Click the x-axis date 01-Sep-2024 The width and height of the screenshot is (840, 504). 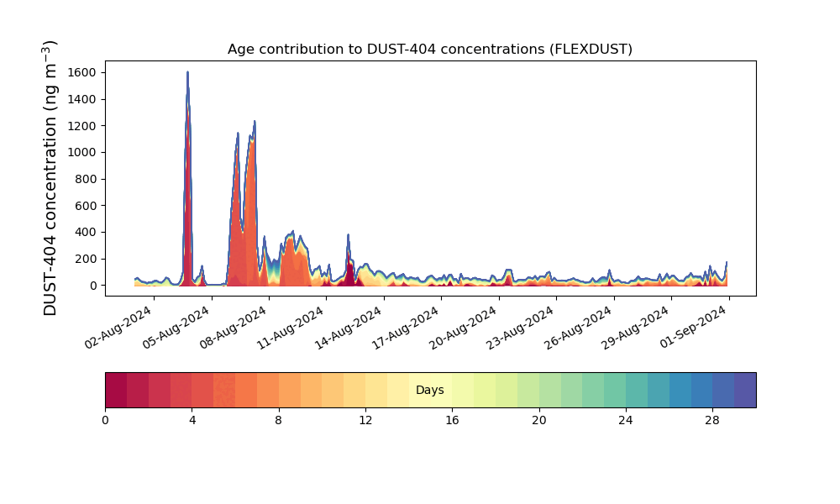[693, 328]
